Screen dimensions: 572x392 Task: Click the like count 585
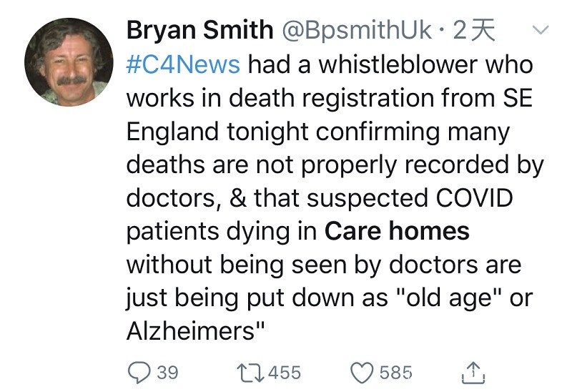pyautogui.click(x=395, y=373)
